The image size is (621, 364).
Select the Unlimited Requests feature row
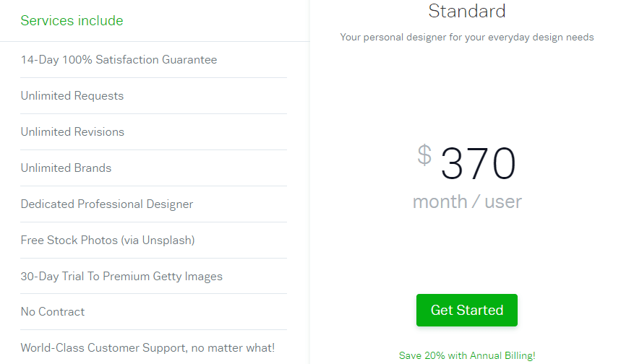[x=72, y=96]
